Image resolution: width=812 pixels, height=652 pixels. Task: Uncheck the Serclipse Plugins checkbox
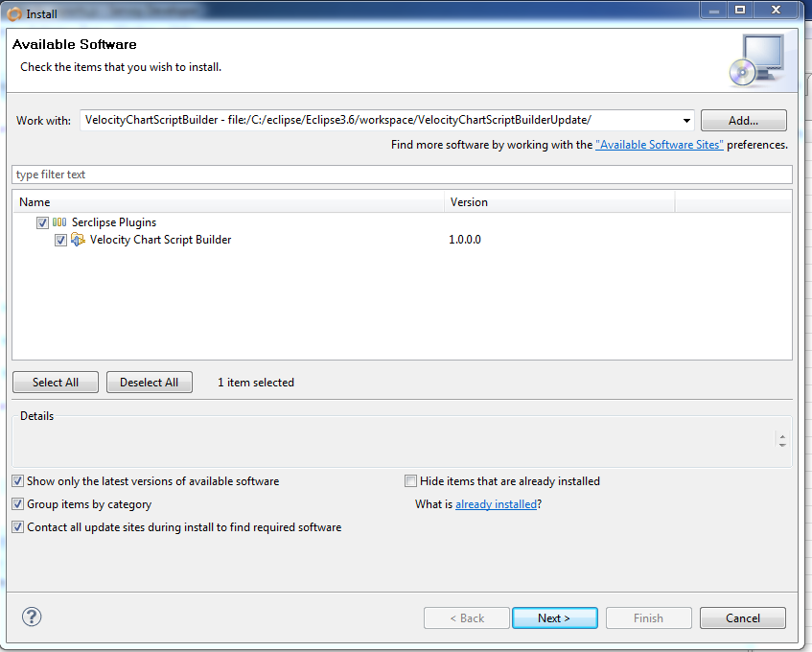pyautogui.click(x=42, y=222)
